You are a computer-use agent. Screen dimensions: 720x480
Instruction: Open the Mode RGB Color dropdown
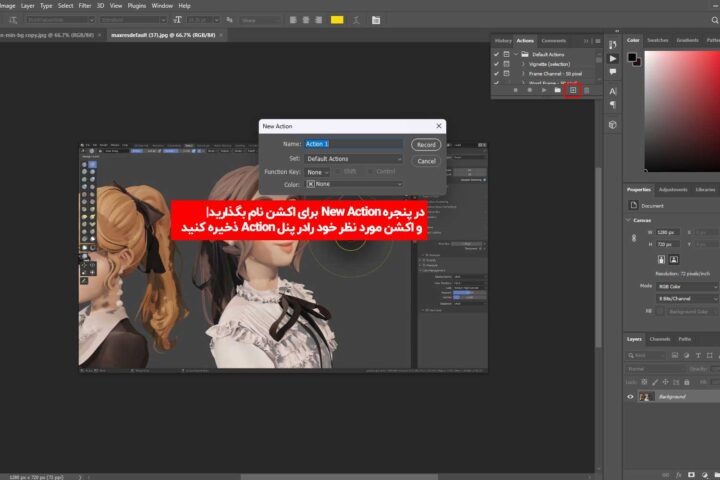pyautogui.click(x=687, y=287)
